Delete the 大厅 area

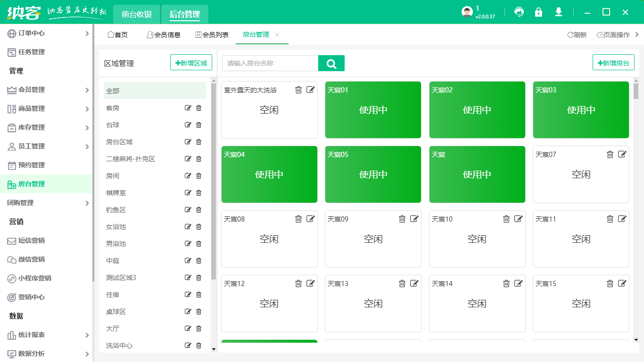198,329
